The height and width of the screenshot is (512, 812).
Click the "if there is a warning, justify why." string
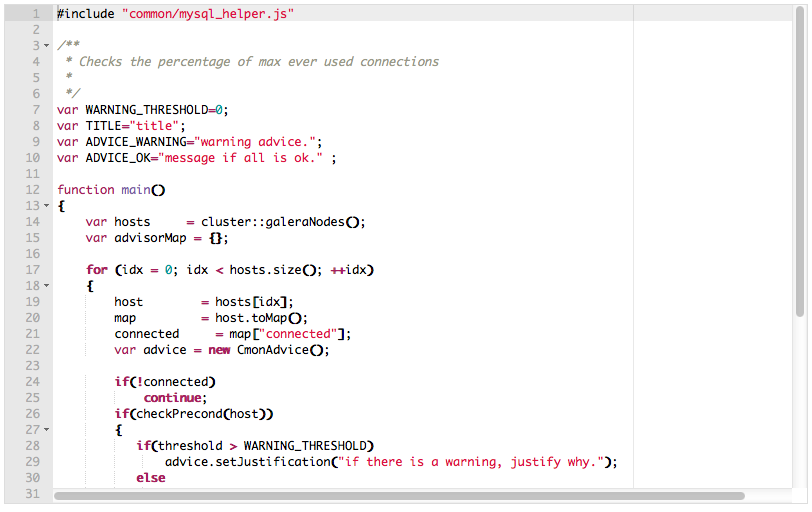[x=471, y=462]
